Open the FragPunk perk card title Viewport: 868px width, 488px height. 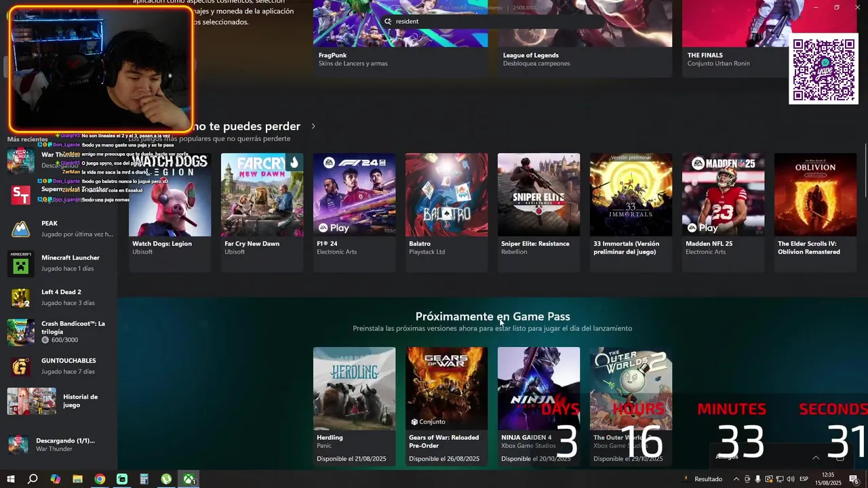tap(334, 56)
